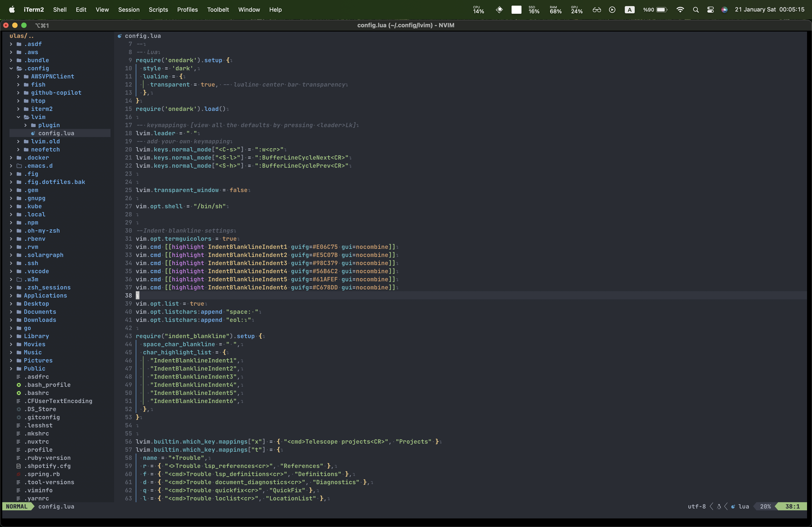
Task: Expand the Library folder chevron
Action: (x=11, y=336)
